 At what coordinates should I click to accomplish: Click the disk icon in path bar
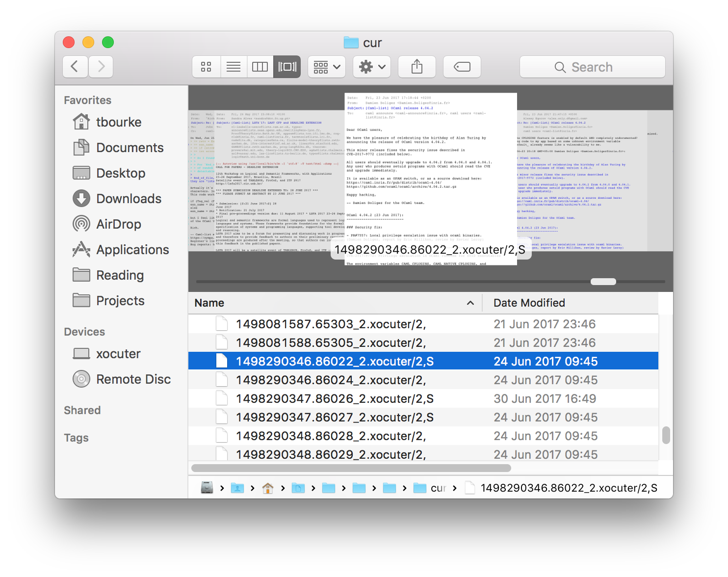point(207,488)
